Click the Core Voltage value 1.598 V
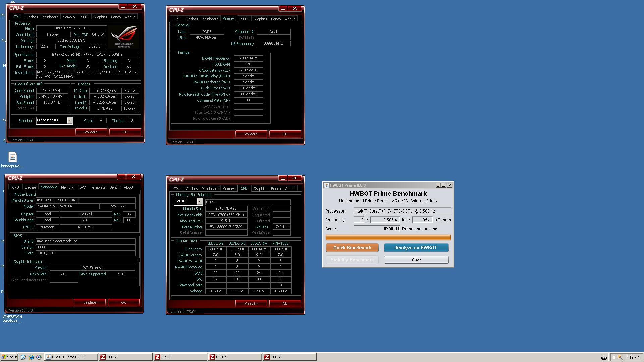 pyautogui.click(x=94, y=47)
